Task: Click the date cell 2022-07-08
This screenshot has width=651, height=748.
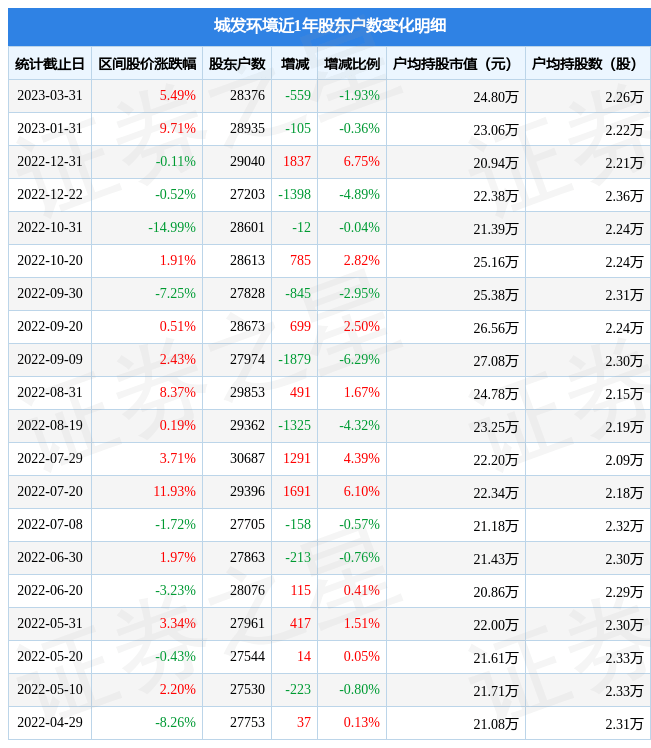Action: (50, 524)
